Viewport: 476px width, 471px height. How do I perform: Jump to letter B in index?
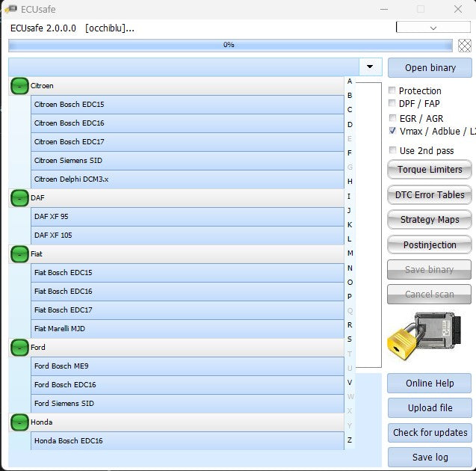350,96
